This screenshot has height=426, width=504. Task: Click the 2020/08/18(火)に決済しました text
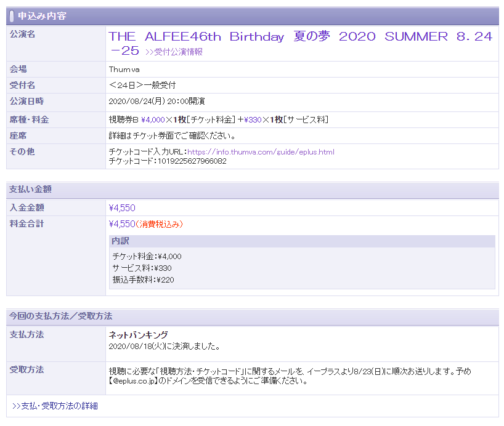[164, 346]
